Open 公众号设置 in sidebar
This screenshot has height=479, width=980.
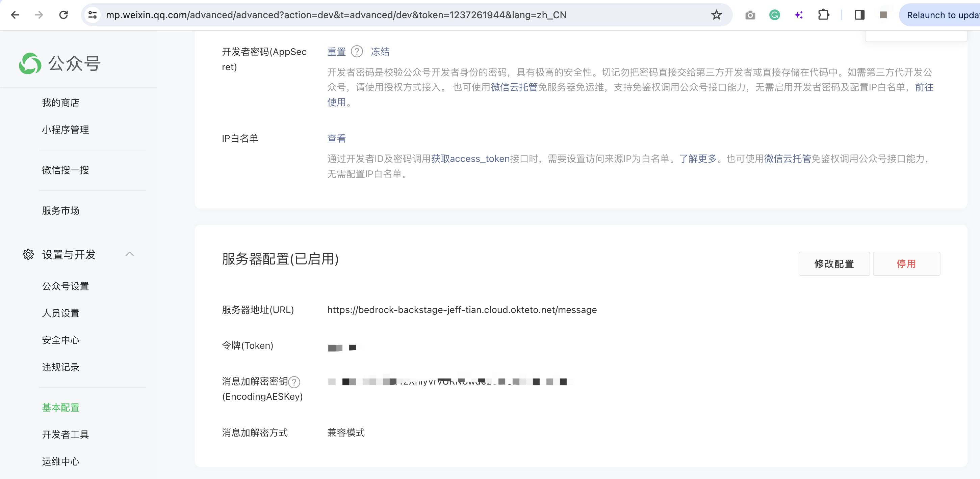[66, 286]
